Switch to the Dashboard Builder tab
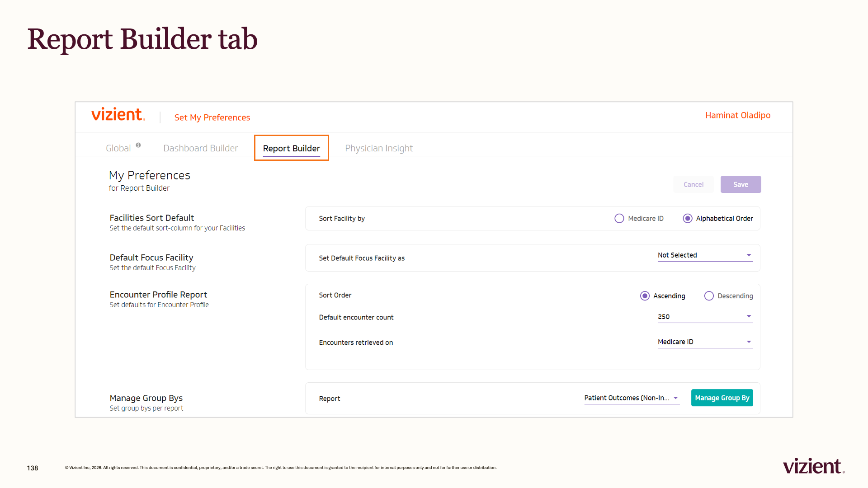 (200, 148)
